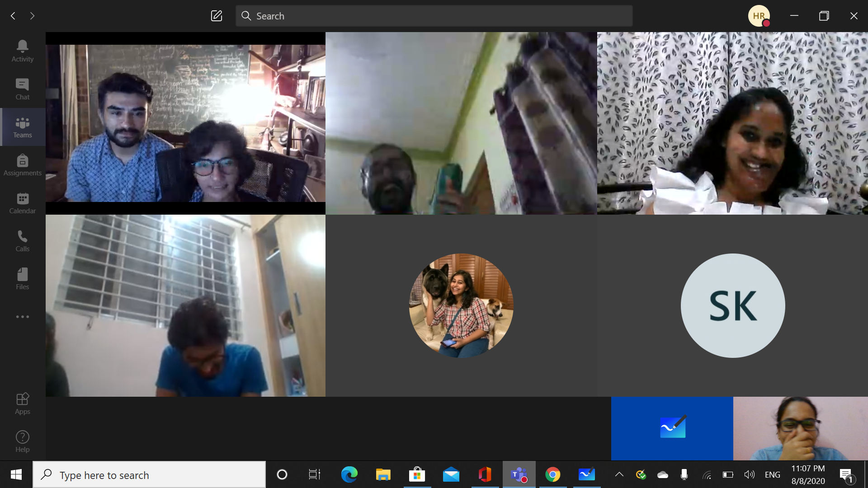The width and height of the screenshot is (868, 488).
Task: Show hidden system tray icons
Action: point(619,474)
